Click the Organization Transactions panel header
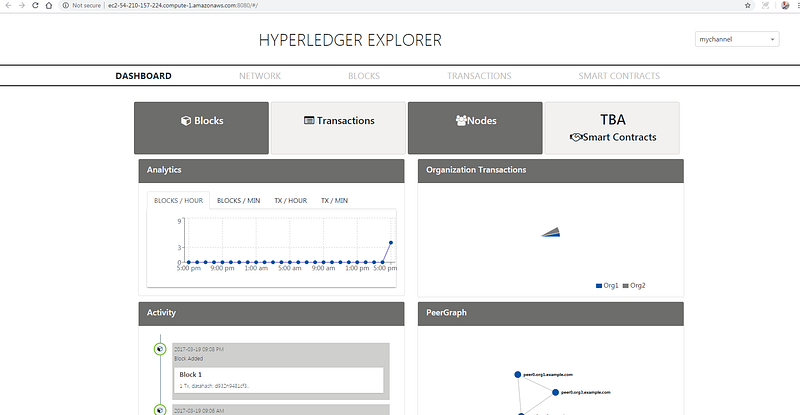 point(551,170)
